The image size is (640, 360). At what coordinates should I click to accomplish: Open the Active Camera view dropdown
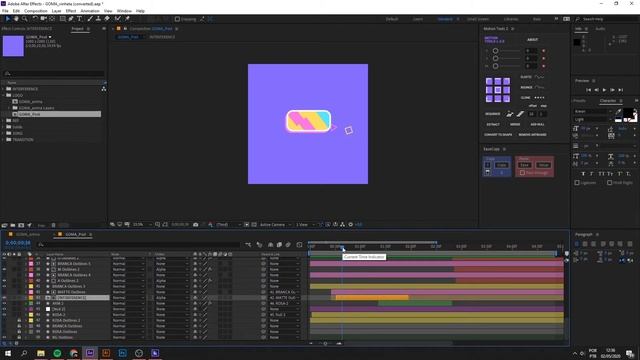click(x=276, y=224)
